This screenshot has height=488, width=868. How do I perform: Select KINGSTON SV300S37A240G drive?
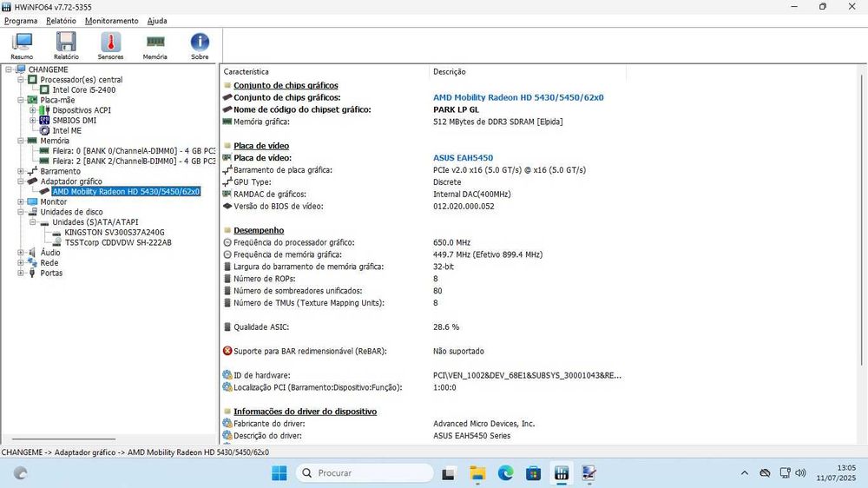pyautogui.click(x=114, y=232)
